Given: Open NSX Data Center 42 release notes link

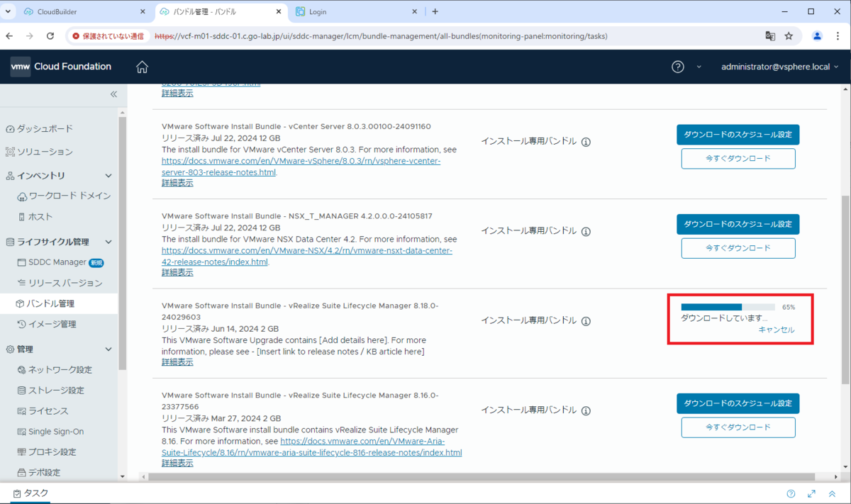Looking at the screenshot, I should [307, 256].
